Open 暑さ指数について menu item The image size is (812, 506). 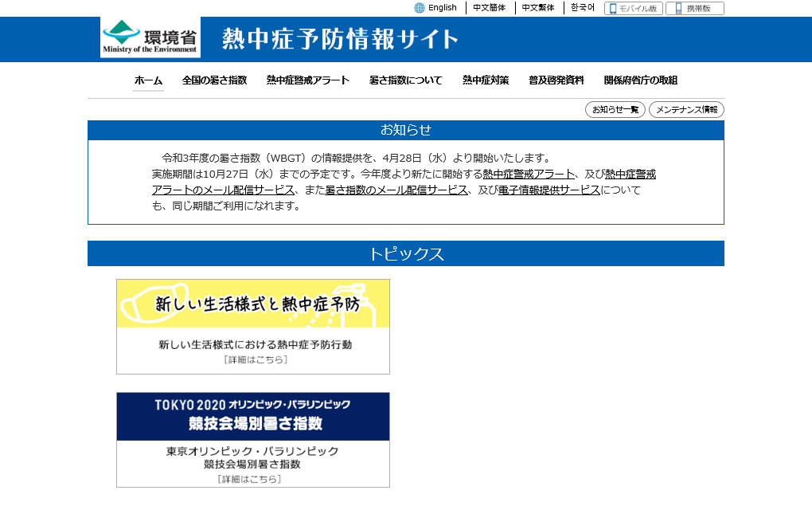pos(406,80)
